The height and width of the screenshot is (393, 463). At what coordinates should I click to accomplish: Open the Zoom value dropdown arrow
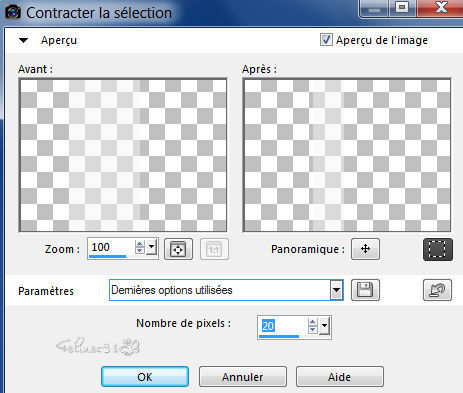point(152,247)
